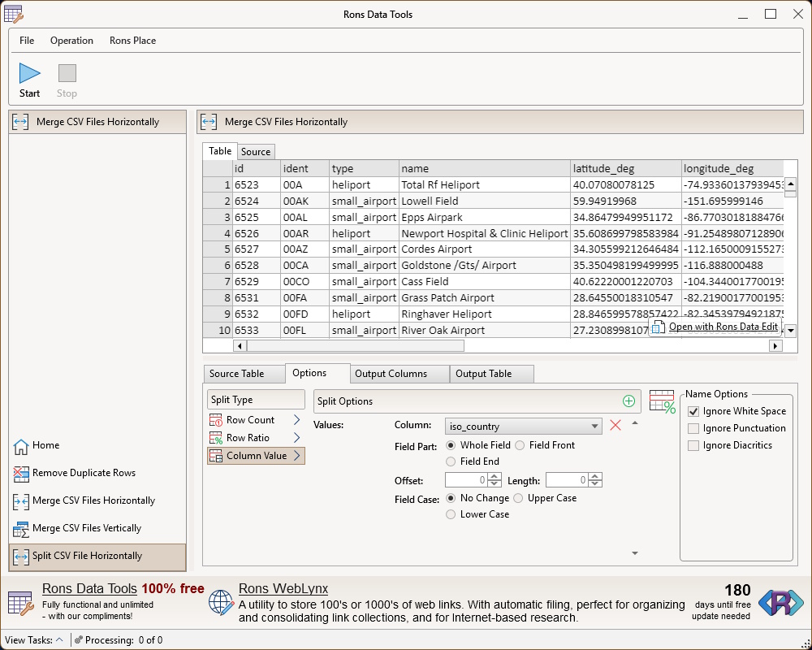Select Lower Case field case option
812x650 pixels.
[x=451, y=514]
